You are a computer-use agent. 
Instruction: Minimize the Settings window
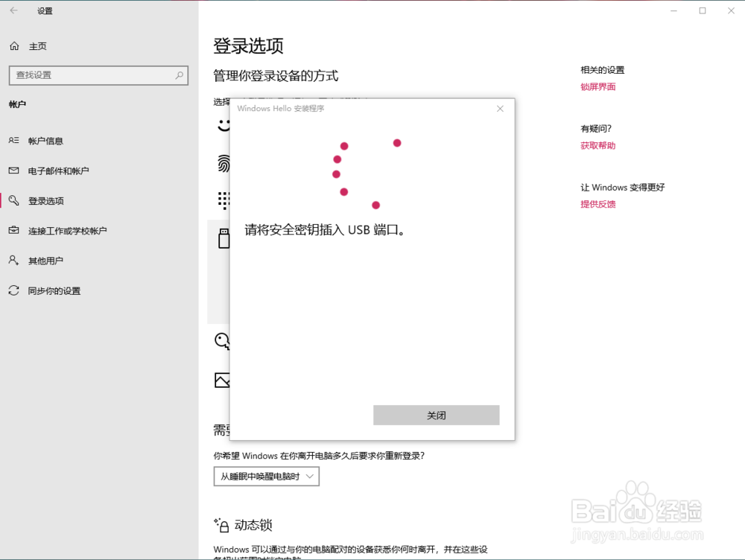point(673,10)
